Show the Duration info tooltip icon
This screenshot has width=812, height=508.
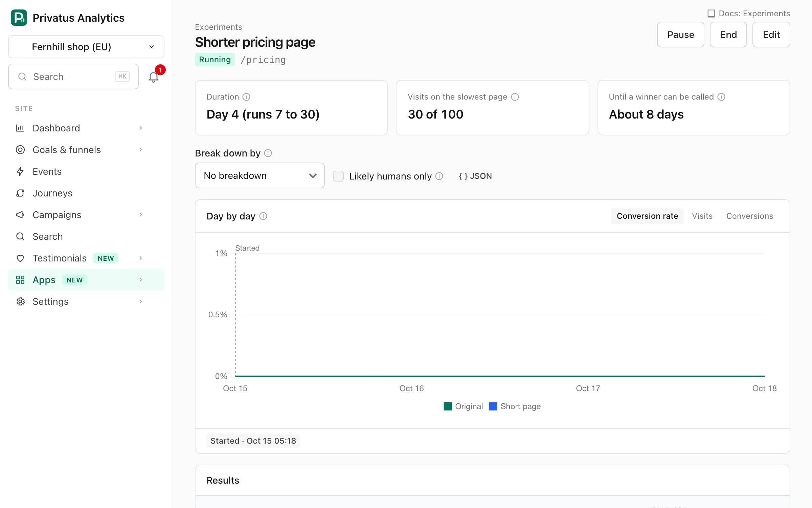click(246, 97)
